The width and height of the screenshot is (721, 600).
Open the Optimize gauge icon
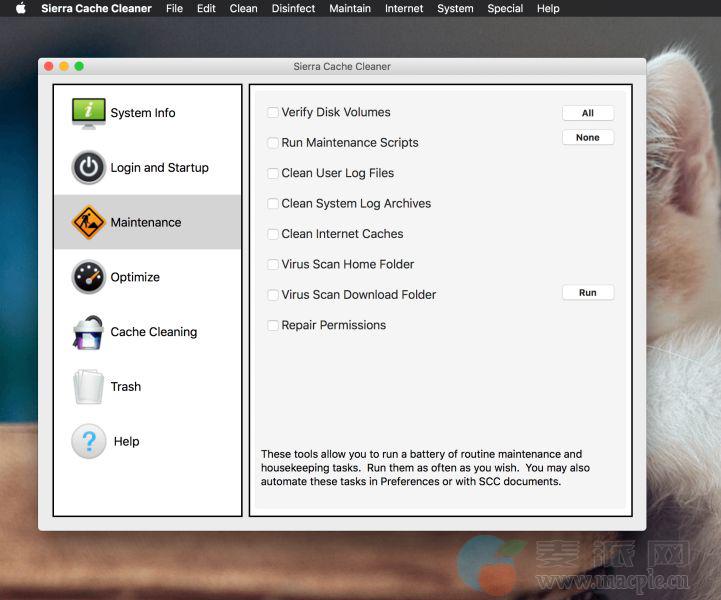click(88, 277)
